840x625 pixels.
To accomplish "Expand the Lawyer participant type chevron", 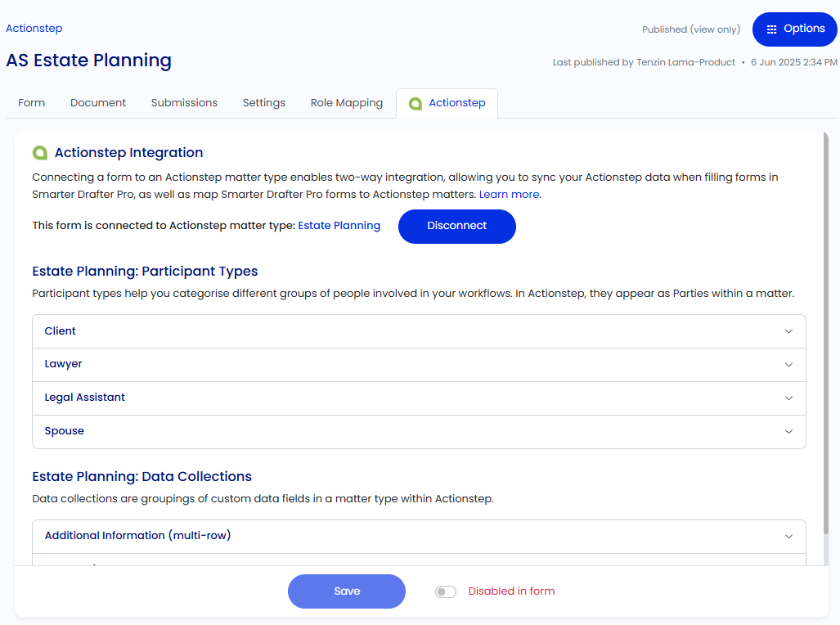I will [x=788, y=365].
